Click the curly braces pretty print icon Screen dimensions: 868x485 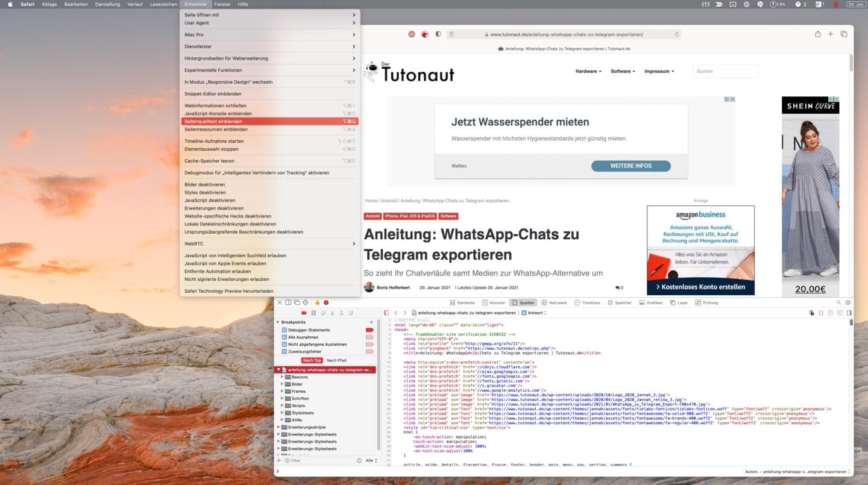pyautogui.click(x=820, y=313)
